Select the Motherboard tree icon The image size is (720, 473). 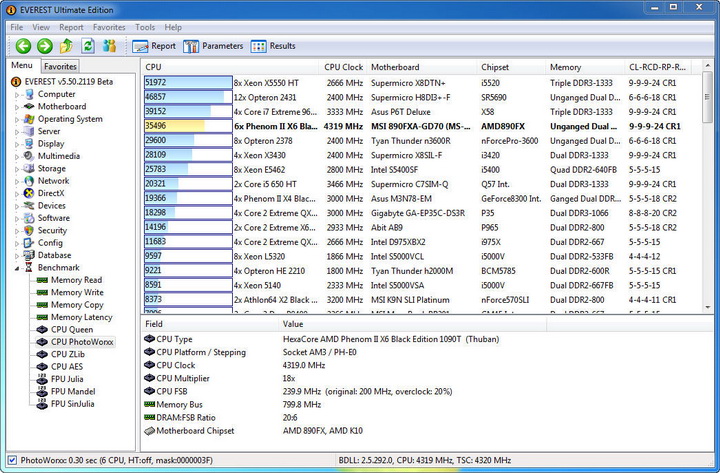coord(29,107)
